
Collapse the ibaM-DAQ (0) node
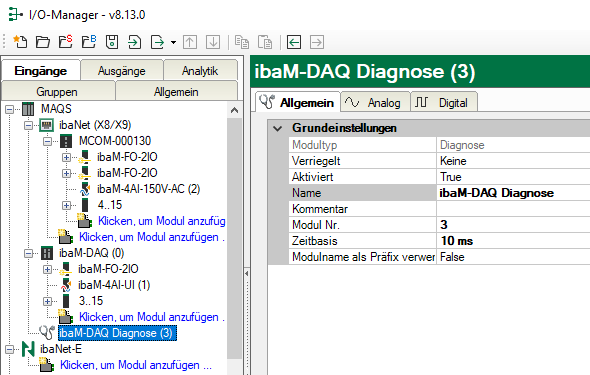click(x=29, y=254)
